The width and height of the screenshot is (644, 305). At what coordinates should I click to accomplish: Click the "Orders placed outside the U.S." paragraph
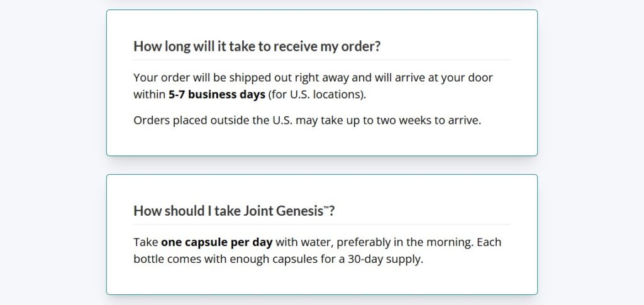click(x=307, y=120)
